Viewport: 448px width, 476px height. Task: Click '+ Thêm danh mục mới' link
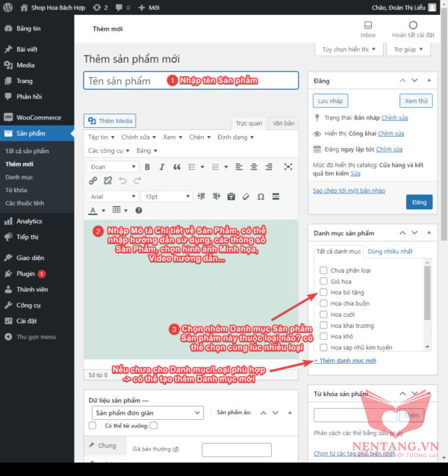click(344, 361)
